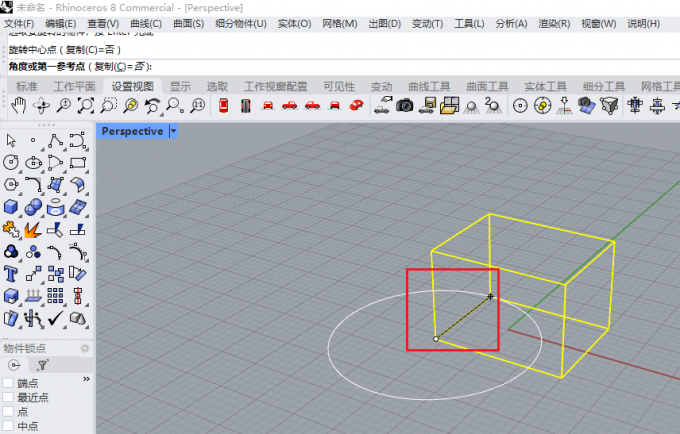Switch to the 选取 toolbar tab
The image size is (680, 434).
click(217, 86)
